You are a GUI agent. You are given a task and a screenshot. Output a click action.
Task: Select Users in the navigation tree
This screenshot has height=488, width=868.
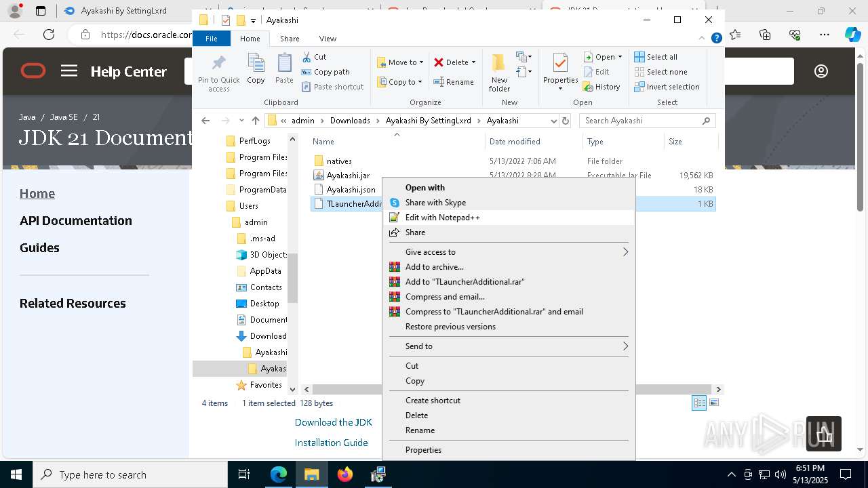click(248, 206)
